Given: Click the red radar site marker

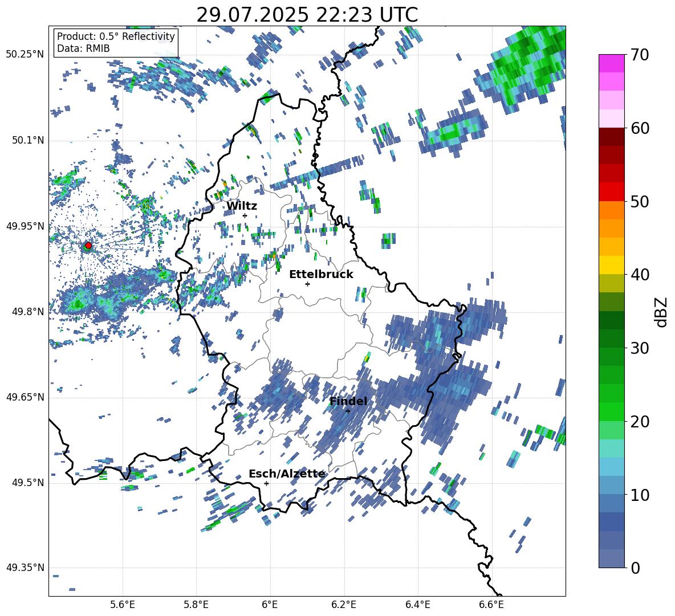Looking at the screenshot, I should click(x=88, y=246).
